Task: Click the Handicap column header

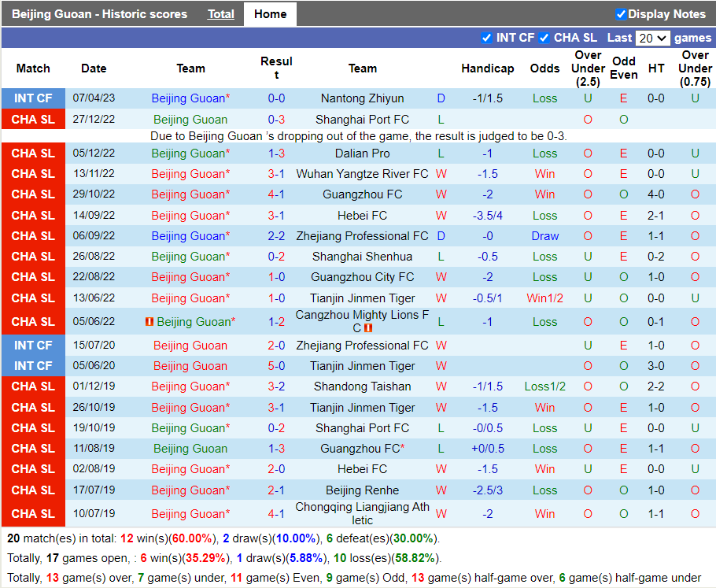Action: coord(487,68)
